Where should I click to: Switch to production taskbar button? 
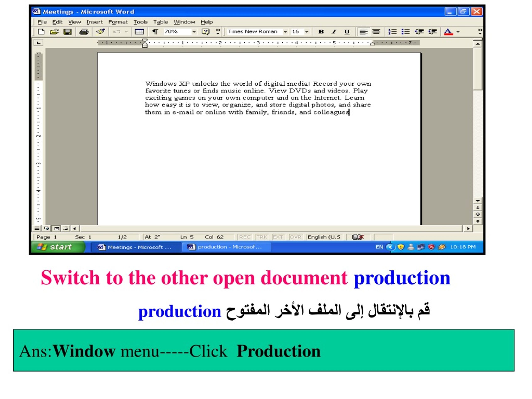(227, 247)
